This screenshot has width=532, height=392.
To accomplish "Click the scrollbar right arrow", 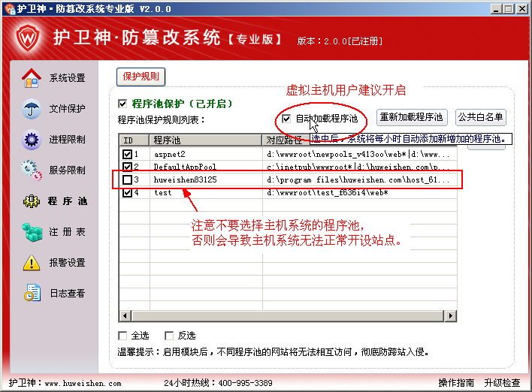I will tap(450, 315).
